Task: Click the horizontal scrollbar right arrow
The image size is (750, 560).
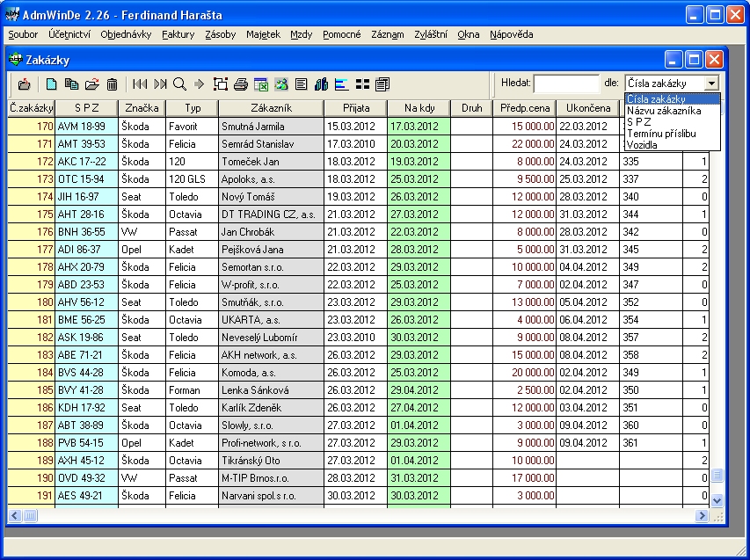Action: (x=702, y=515)
